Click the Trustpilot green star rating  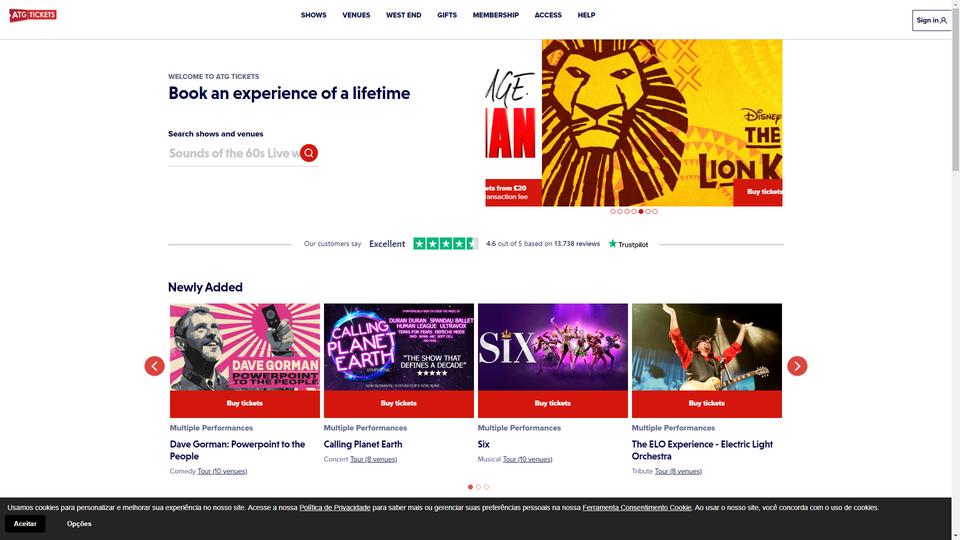click(x=445, y=244)
